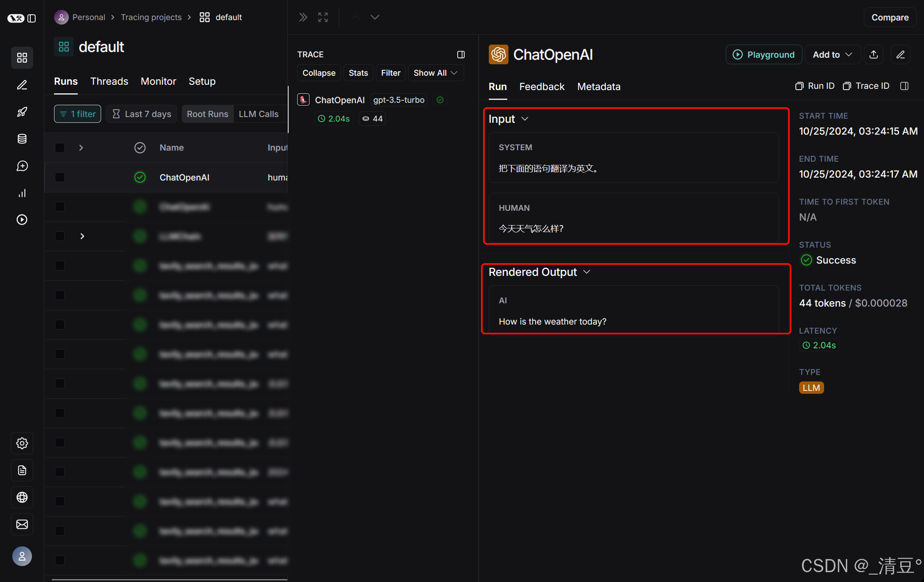Click the LangSmith logo icon
Viewport: 924px width, 582px height.
pos(16,18)
